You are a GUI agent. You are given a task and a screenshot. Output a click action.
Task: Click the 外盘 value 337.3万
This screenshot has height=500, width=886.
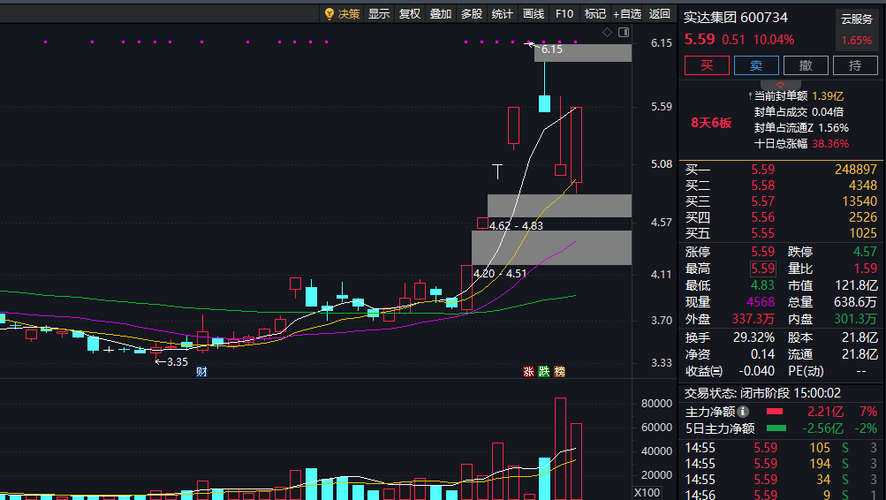tap(753, 319)
